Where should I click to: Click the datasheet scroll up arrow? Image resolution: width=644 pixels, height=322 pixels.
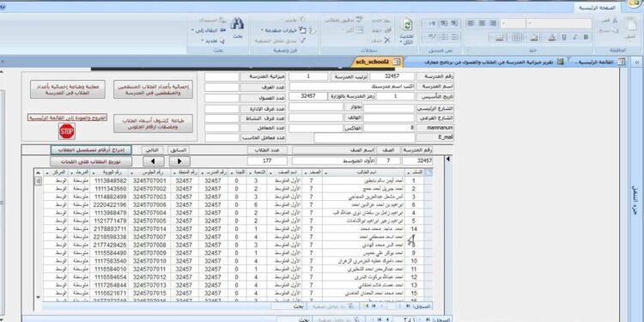tap(39, 173)
